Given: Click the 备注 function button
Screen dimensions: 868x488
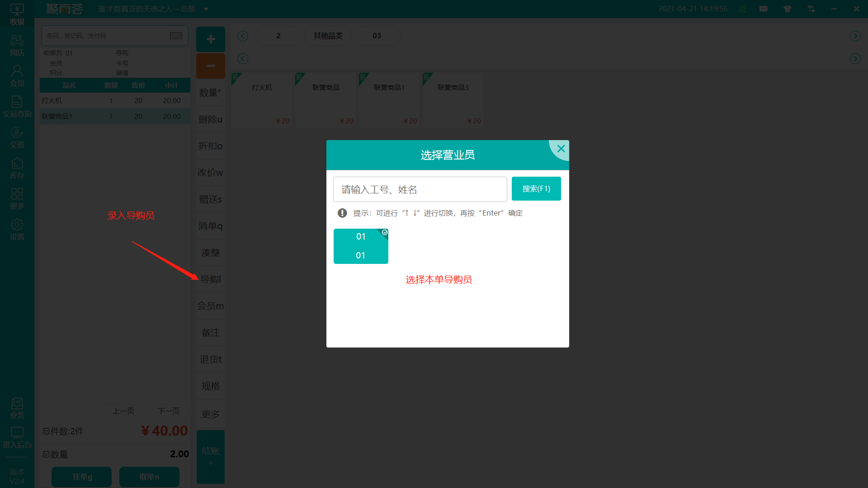Looking at the screenshot, I should click(211, 333).
